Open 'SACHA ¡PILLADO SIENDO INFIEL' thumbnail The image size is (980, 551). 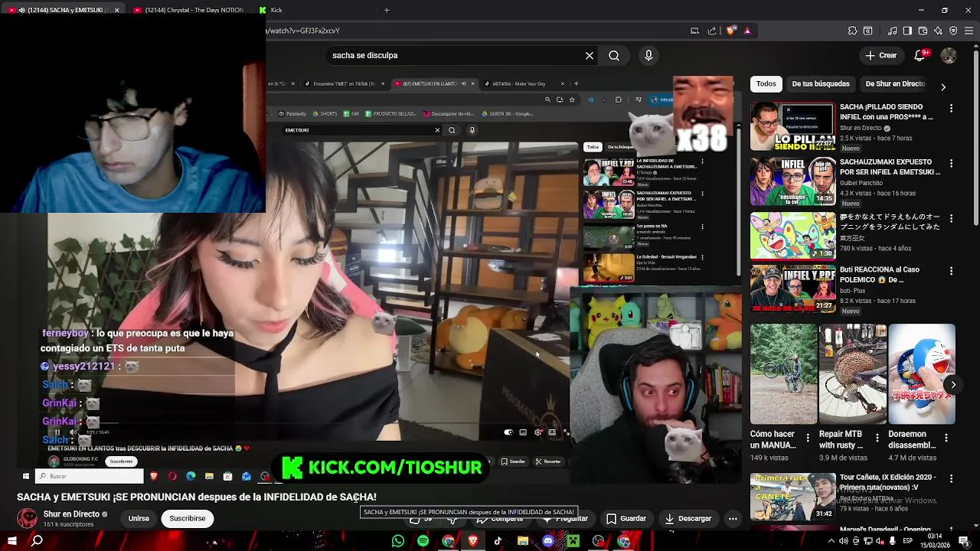pos(792,126)
